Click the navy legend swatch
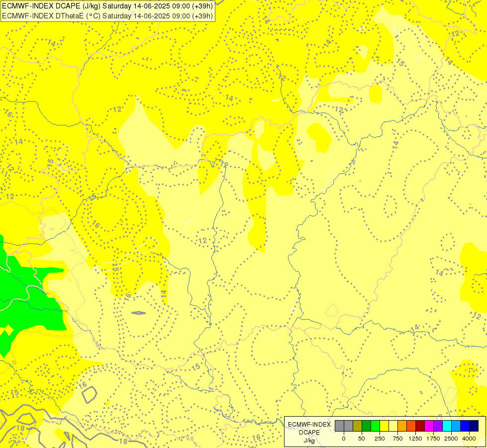This screenshot has width=487, height=448. (x=474, y=426)
